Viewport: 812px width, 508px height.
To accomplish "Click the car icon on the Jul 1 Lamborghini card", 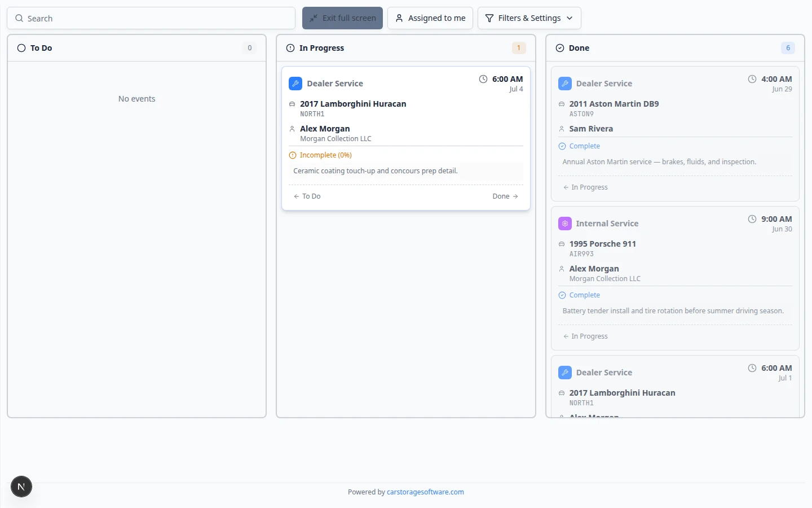I will coord(562,393).
